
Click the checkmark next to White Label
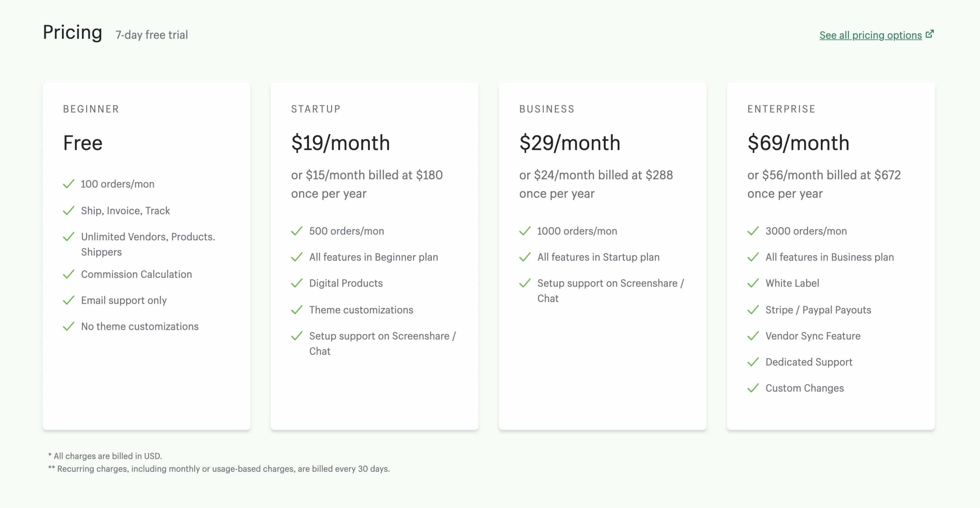pos(753,283)
